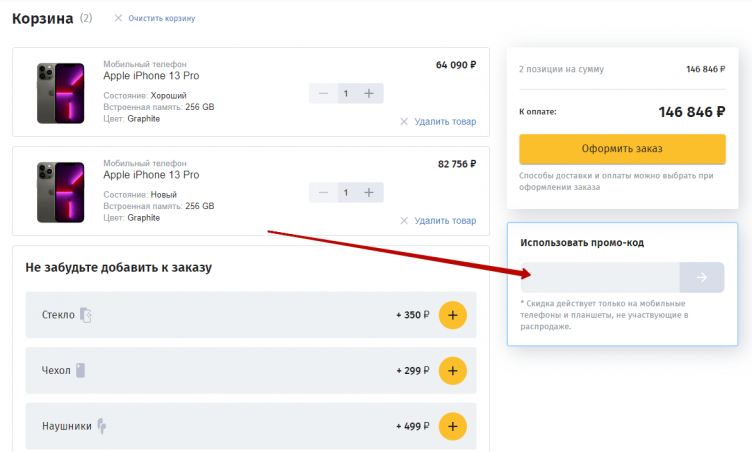Click quantity field of the second iPhone

[x=346, y=192]
